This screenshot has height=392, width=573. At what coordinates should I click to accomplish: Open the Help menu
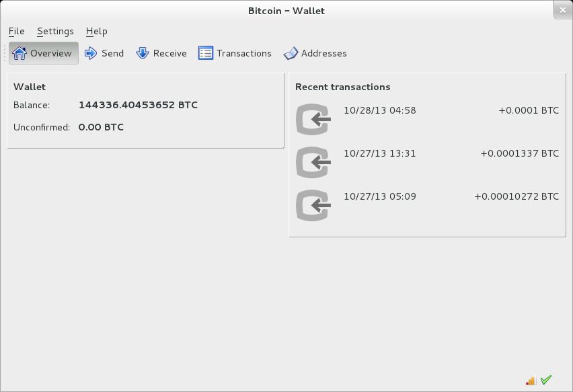[x=96, y=32]
